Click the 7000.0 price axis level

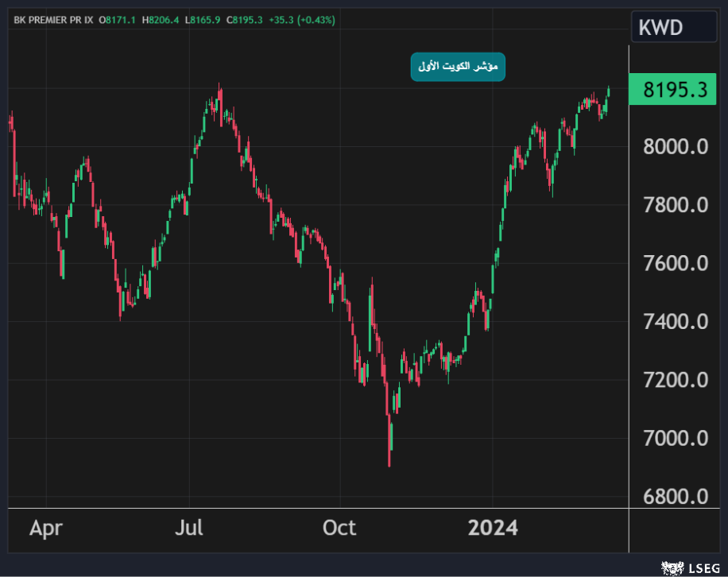tap(675, 438)
